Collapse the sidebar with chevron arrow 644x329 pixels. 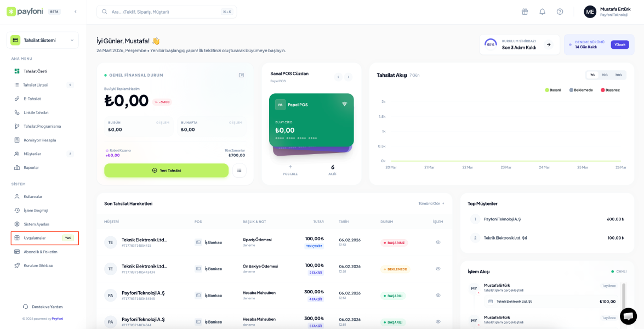pos(76,12)
